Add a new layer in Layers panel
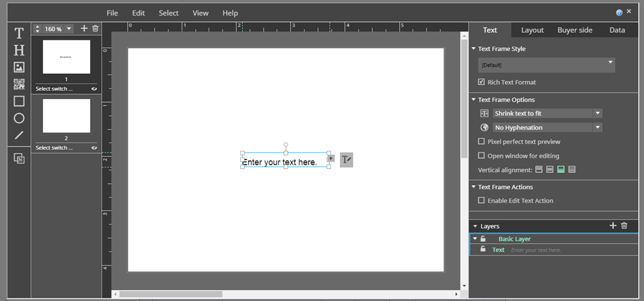 click(x=612, y=226)
